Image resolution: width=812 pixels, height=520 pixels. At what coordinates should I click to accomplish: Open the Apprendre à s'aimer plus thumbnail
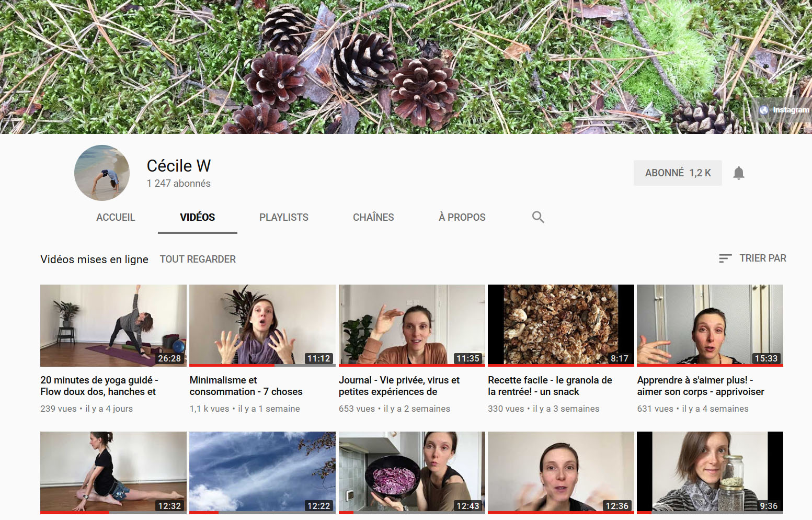(710, 325)
